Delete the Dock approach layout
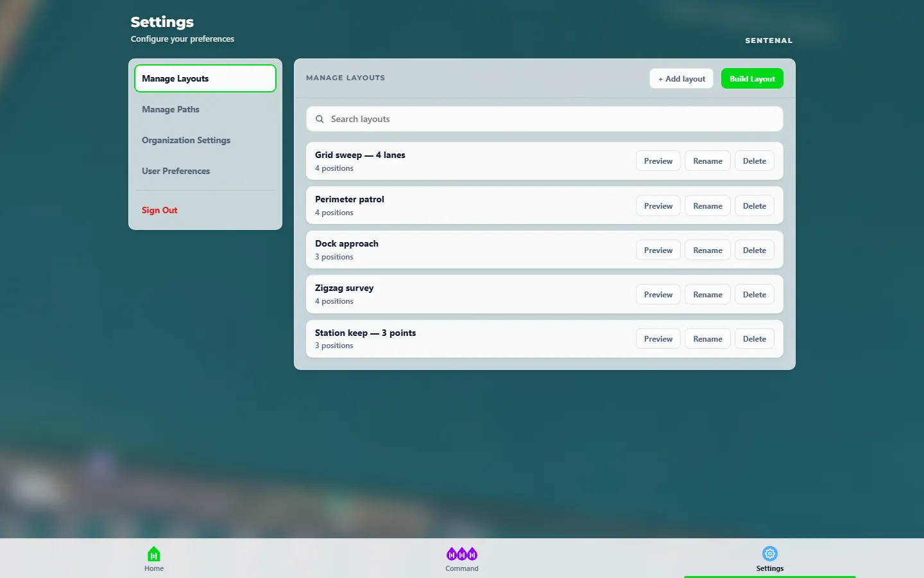The height and width of the screenshot is (578, 924). [x=755, y=250]
